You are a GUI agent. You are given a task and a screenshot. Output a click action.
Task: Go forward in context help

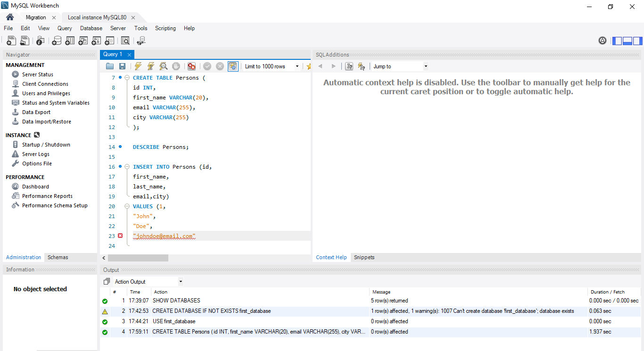(334, 66)
